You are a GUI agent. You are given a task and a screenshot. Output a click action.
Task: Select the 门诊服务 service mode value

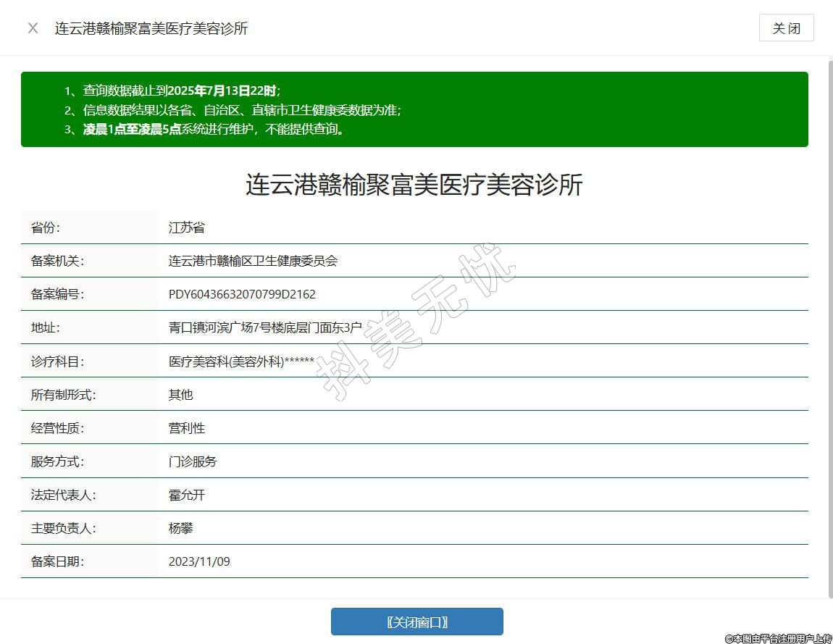[193, 461]
